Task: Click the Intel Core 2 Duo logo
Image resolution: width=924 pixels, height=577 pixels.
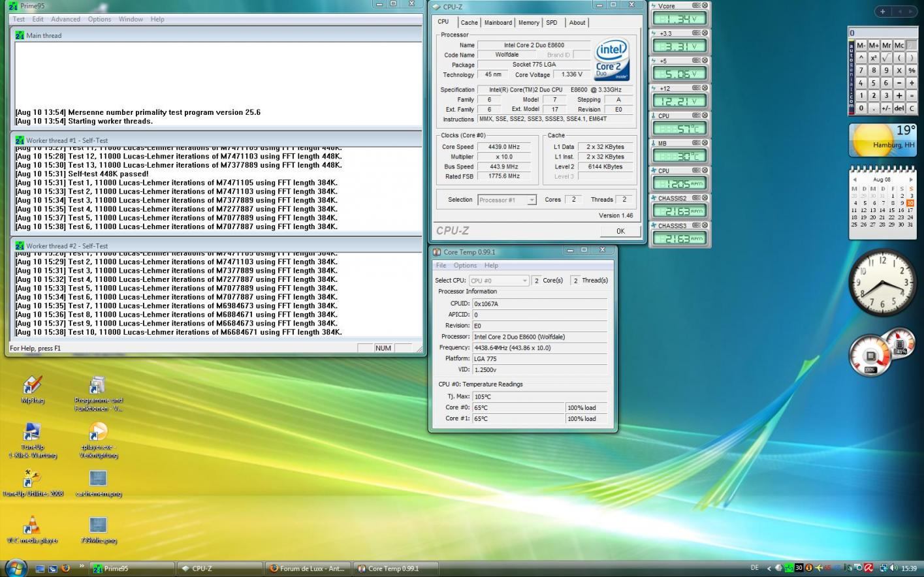Action: click(x=611, y=59)
